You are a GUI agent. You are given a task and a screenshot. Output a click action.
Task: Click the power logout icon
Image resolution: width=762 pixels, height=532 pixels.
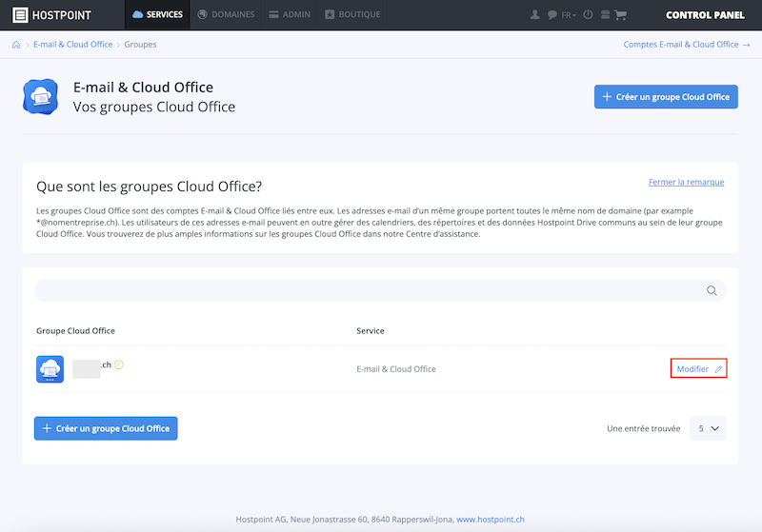point(588,14)
